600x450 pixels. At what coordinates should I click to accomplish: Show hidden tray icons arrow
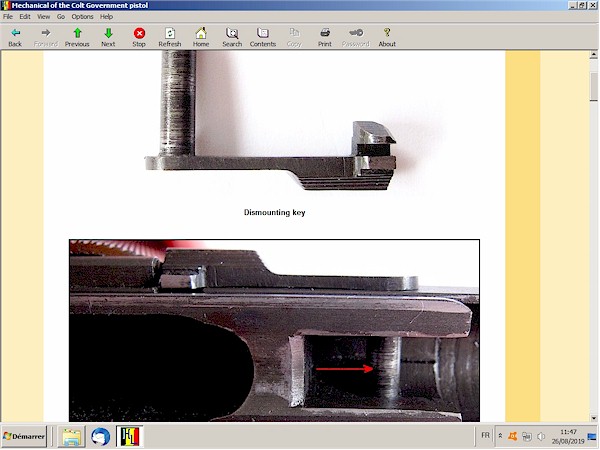(500, 436)
